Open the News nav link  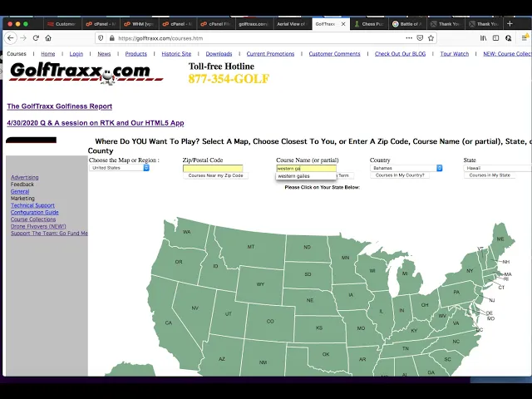point(104,54)
